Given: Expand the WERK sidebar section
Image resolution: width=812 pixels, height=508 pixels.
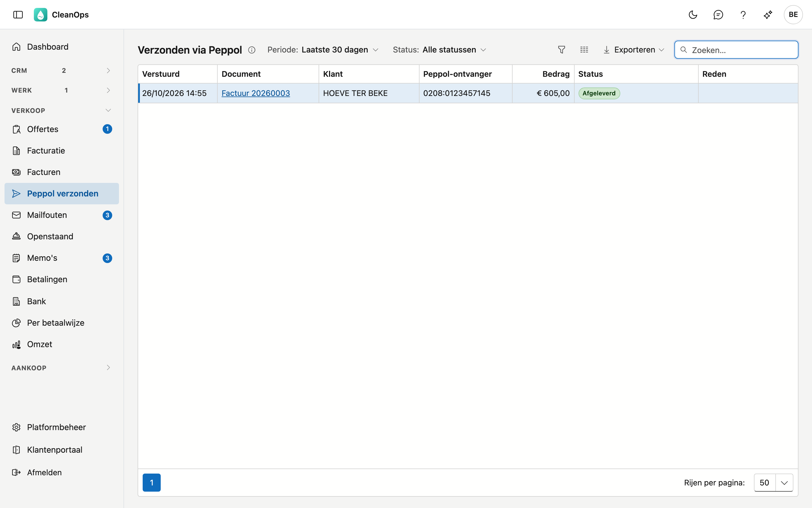Looking at the screenshot, I should pyautogui.click(x=62, y=90).
